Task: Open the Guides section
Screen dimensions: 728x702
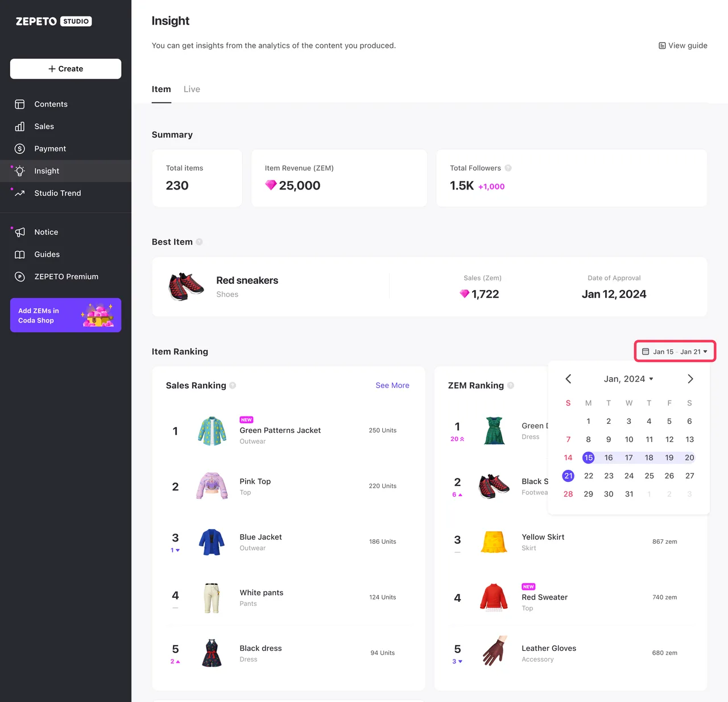Action: [47, 254]
